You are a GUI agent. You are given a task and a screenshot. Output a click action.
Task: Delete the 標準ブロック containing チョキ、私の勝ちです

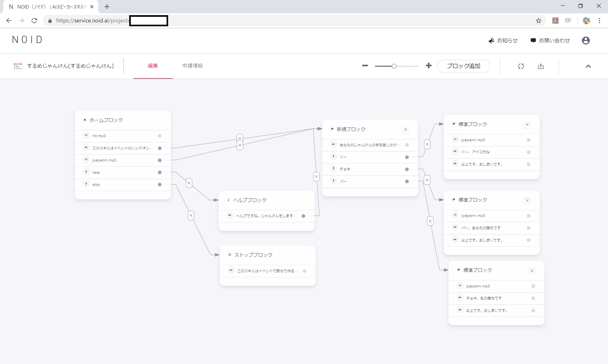click(532, 271)
